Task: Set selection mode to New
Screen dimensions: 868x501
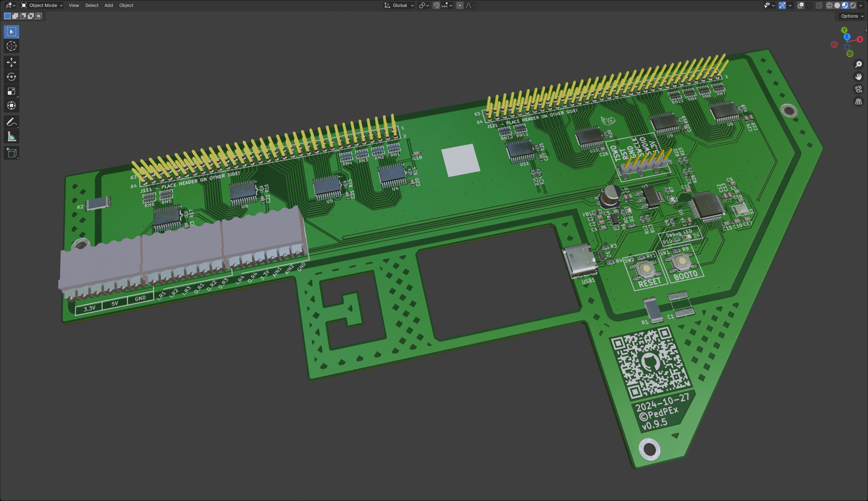Action: (x=7, y=16)
